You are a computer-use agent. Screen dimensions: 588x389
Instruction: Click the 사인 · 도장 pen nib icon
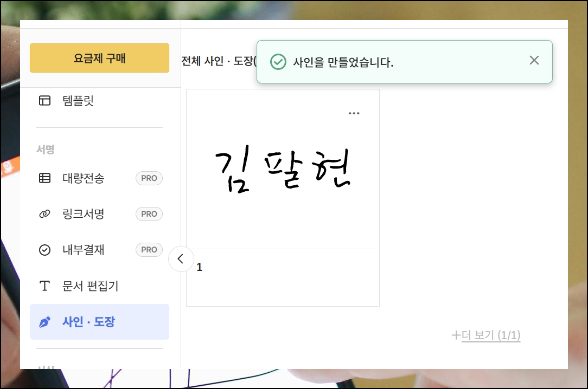44,322
